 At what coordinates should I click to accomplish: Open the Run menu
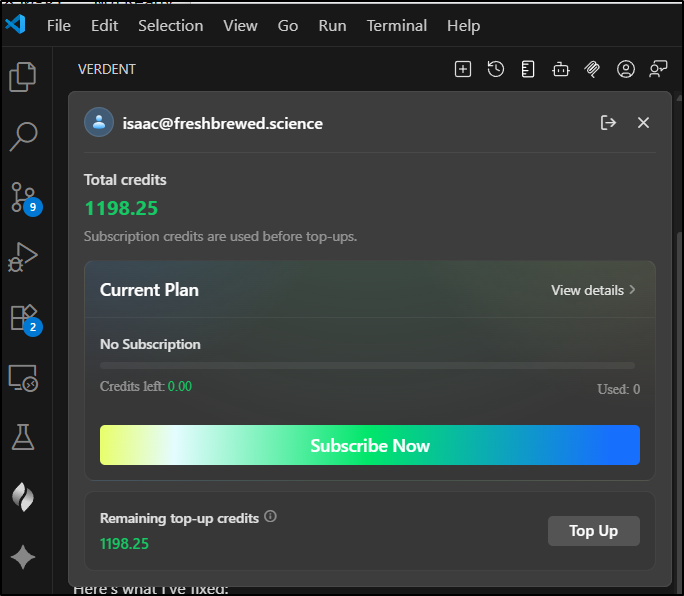[x=332, y=25]
